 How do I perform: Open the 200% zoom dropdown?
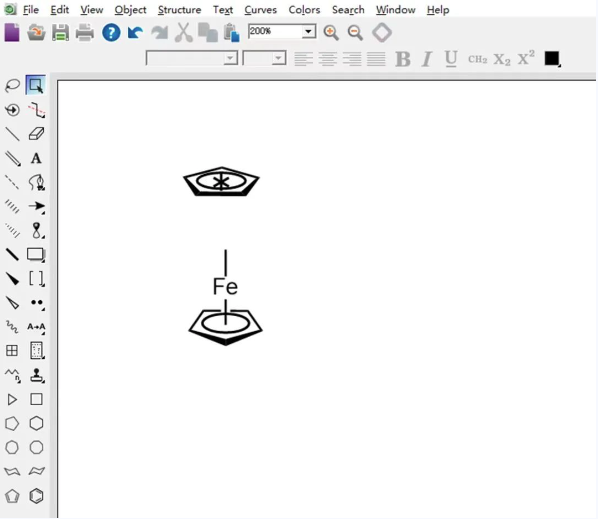308,31
